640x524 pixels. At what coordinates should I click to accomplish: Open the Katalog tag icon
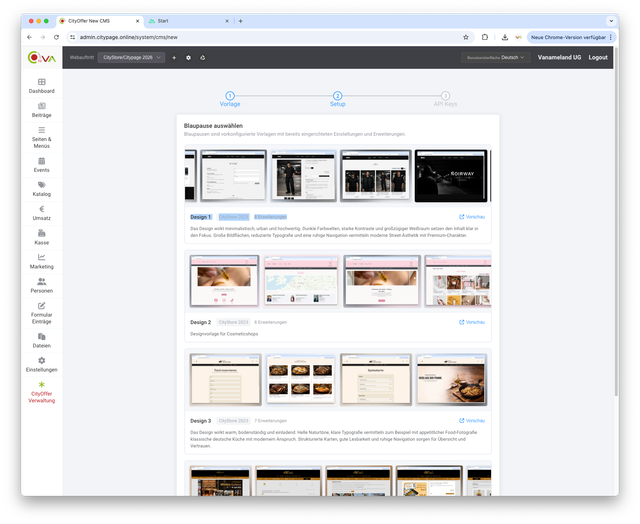coord(41,185)
